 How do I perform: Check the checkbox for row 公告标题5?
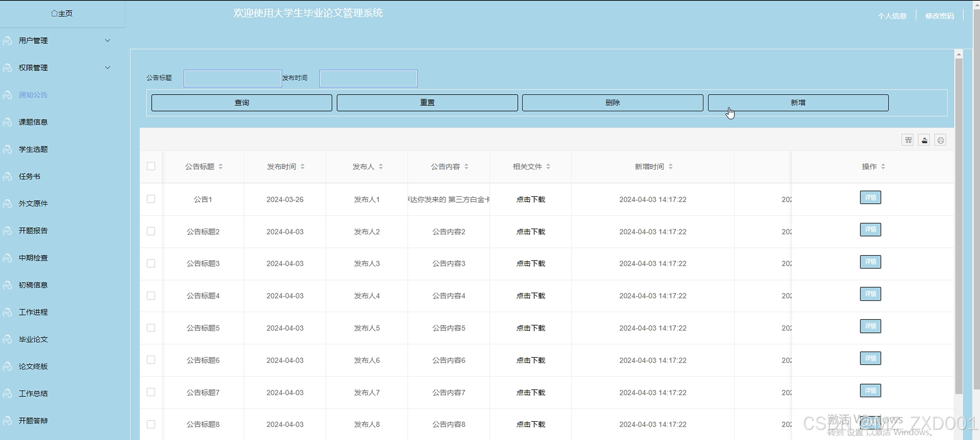tap(151, 328)
